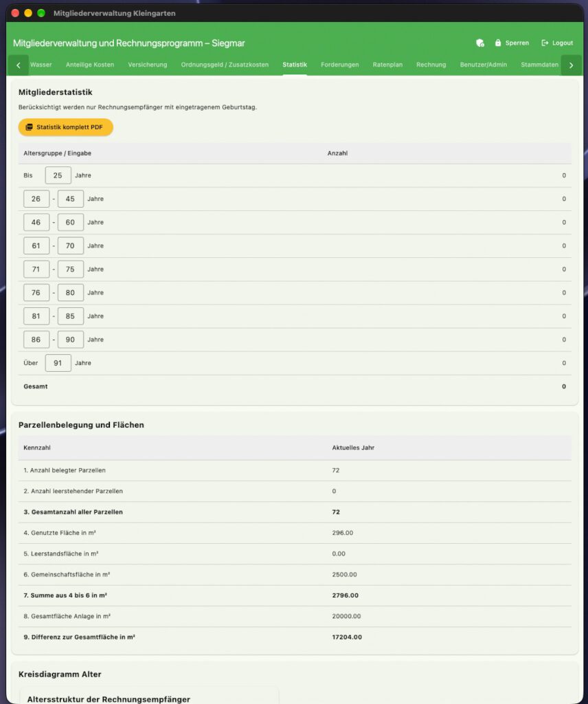Screen dimensions: 588x704
Task: Click the age field showing 61
Action: (36, 245)
